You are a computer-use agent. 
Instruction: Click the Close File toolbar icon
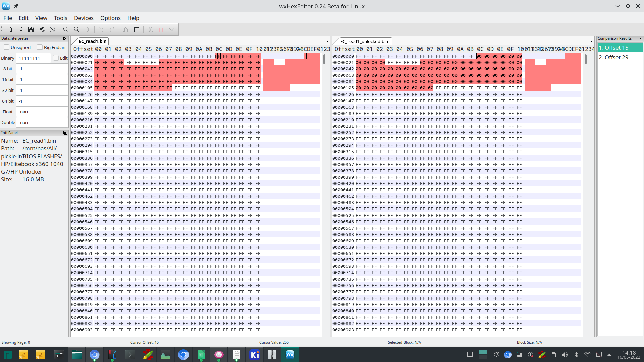(x=52, y=29)
